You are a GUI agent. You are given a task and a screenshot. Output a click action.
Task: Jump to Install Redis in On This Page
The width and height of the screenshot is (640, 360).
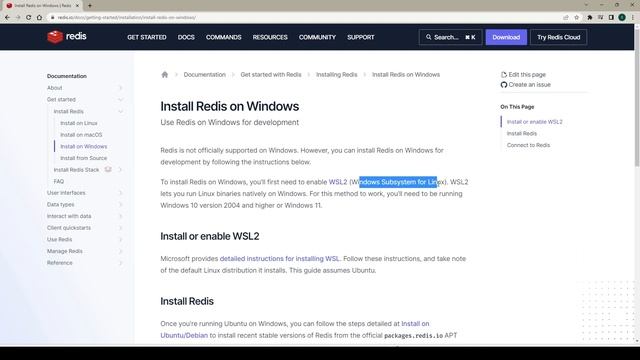click(x=522, y=133)
